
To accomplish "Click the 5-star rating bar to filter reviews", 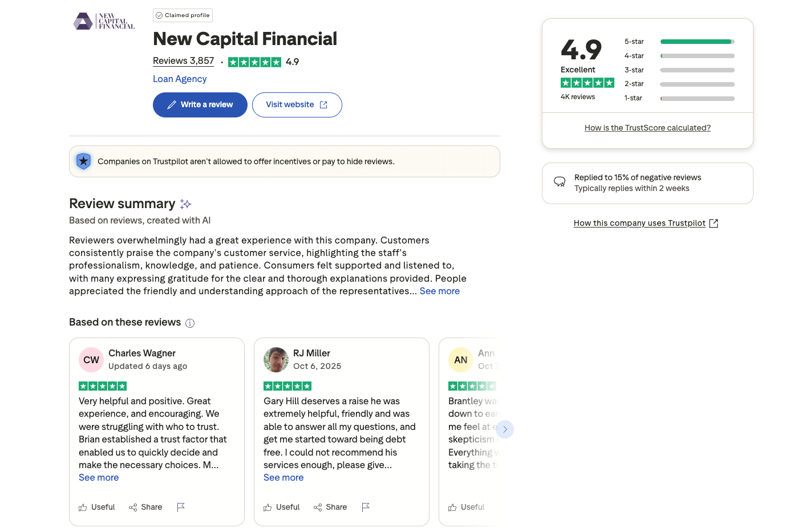I will tap(697, 41).
